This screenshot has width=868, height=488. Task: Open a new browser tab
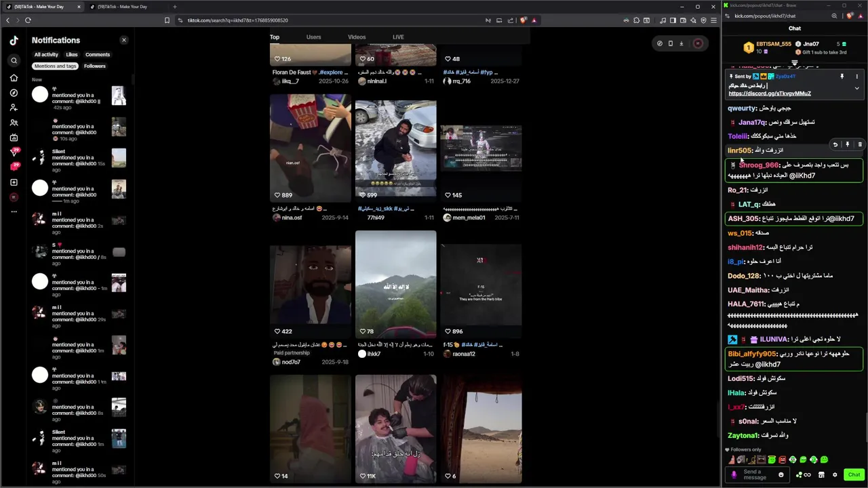pyautogui.click(x=175, y=7)
